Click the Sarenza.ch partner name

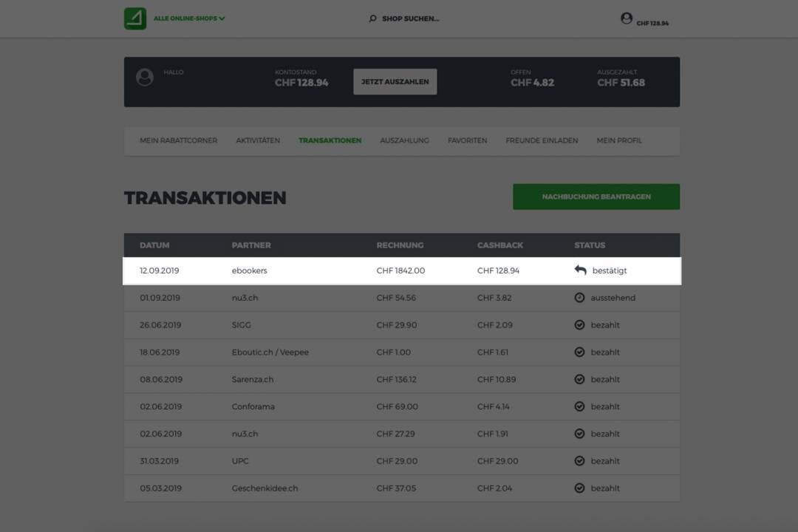253,380
